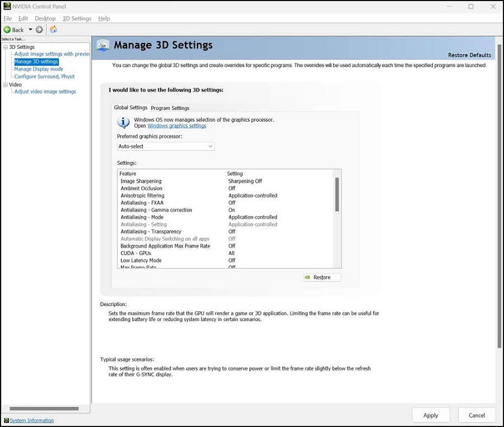
Task: Click the Forward navigation arrow icon
Action: point(39,29)
